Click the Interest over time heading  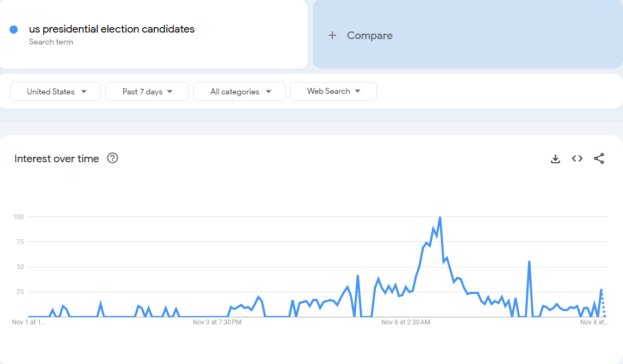(x=56, y=158)
